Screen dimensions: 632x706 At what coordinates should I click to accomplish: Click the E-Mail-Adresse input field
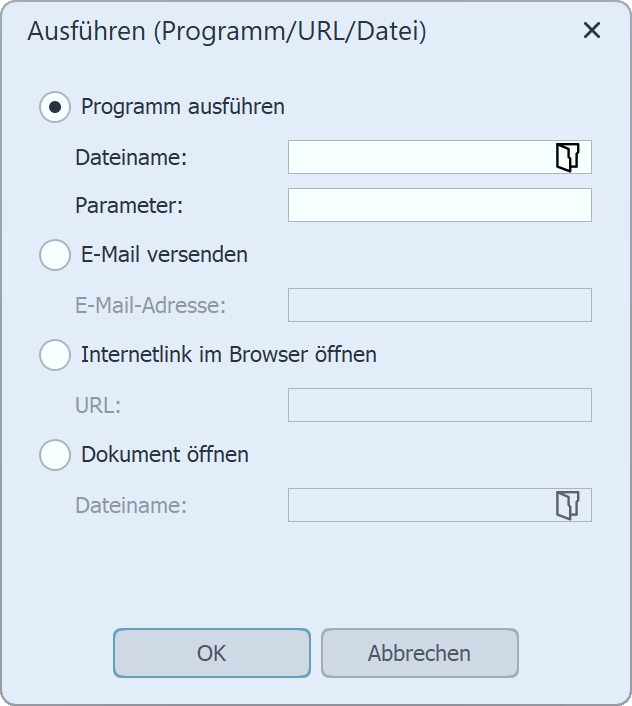coord(439,305)
